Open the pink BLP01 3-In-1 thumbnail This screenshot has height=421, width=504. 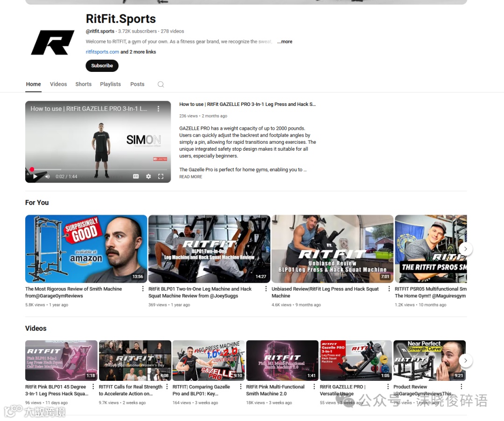pyautogui.click(x=62, y=361)
